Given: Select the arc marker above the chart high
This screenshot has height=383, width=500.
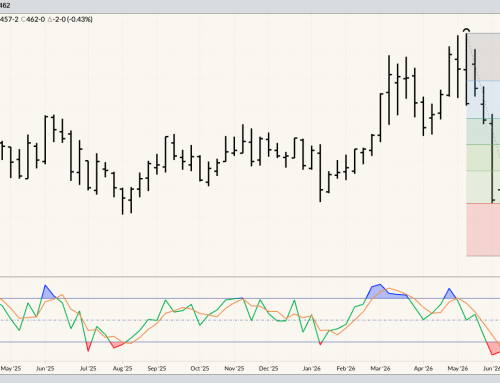Looking at the screenshot, I should point(467,31).
